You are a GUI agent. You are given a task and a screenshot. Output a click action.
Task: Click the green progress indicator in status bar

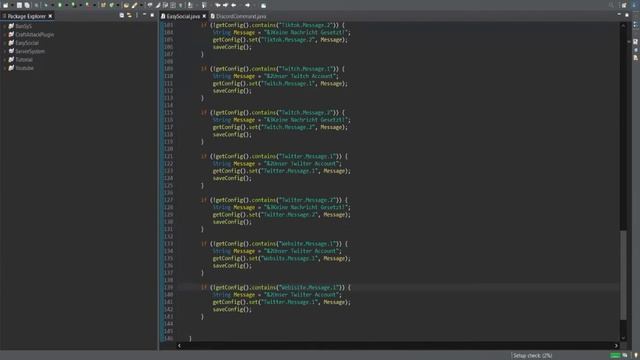point(615,356)
